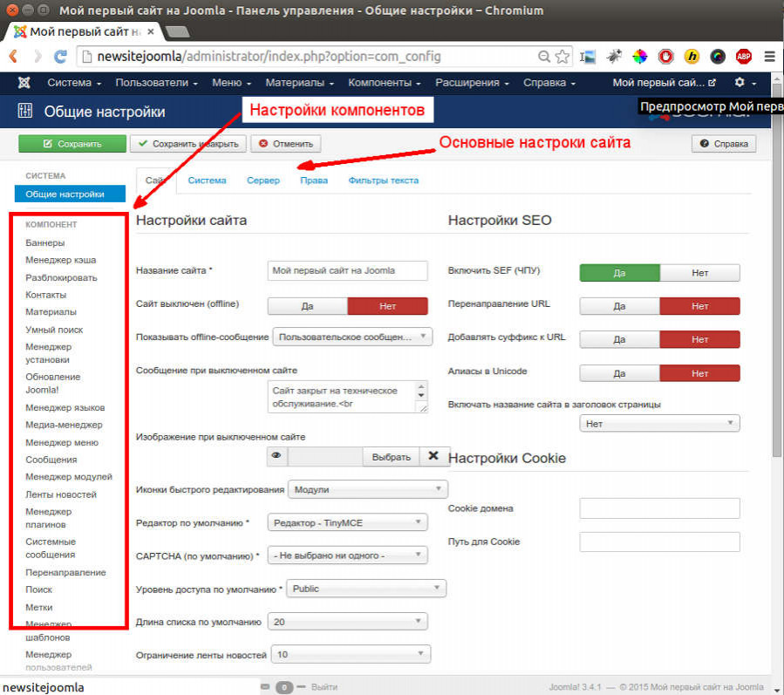This screenshot has height=695, width=784.
Task: Click the browser back arrow
Action: pyautogui.click(x=15, y=57)
